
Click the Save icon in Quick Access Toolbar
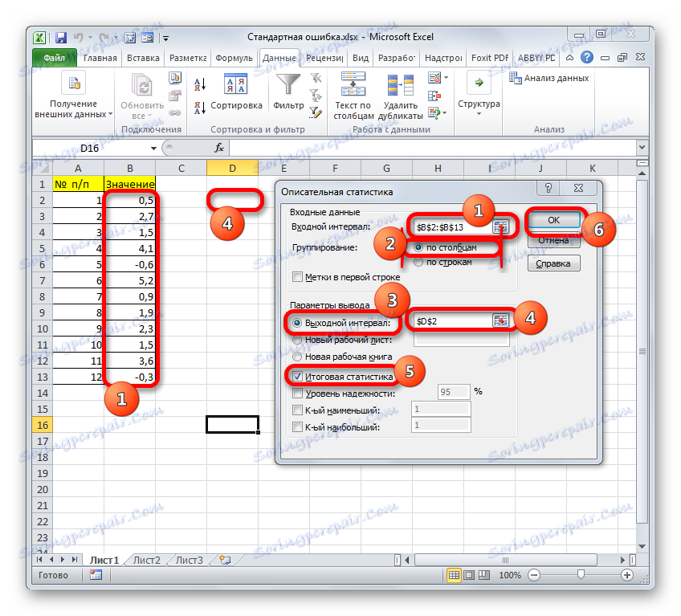pos(61,36)
